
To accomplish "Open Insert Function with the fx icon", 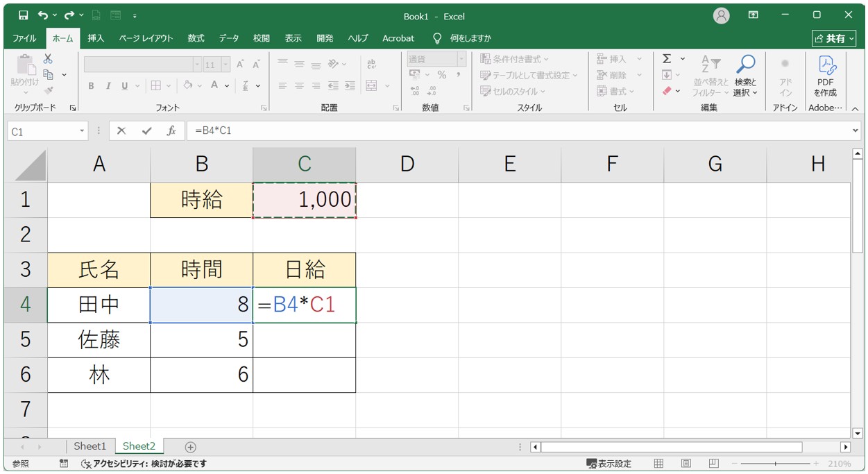I will (171, 130).
